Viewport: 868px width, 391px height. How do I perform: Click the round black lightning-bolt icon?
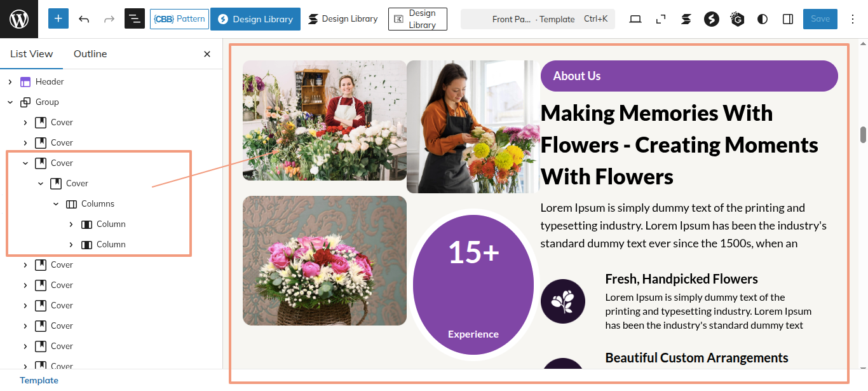point(712,19)
